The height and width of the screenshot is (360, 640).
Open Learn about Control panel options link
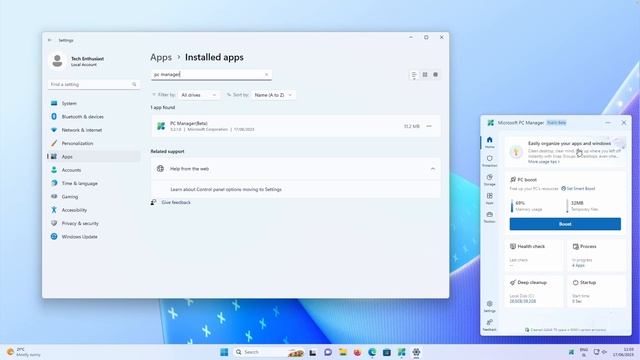tap(226, 189)
